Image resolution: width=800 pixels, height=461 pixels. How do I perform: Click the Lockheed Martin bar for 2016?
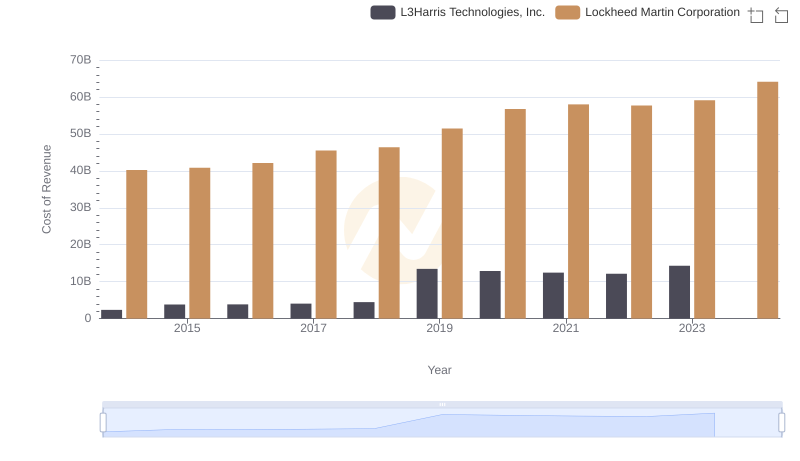(263, 241)
